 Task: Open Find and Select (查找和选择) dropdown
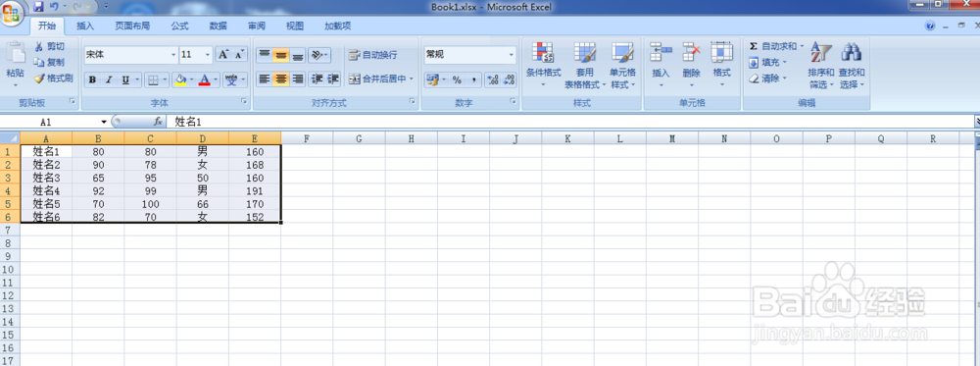[x=852, y=65]
